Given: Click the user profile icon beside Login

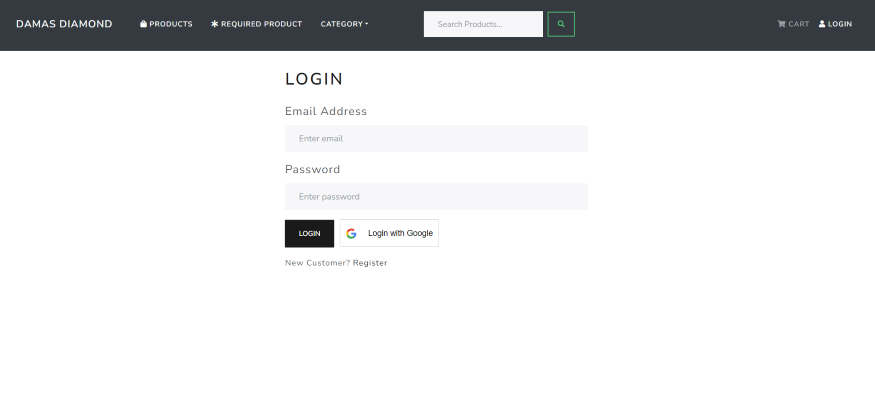Looking at the screenshot, I should 822,24.
